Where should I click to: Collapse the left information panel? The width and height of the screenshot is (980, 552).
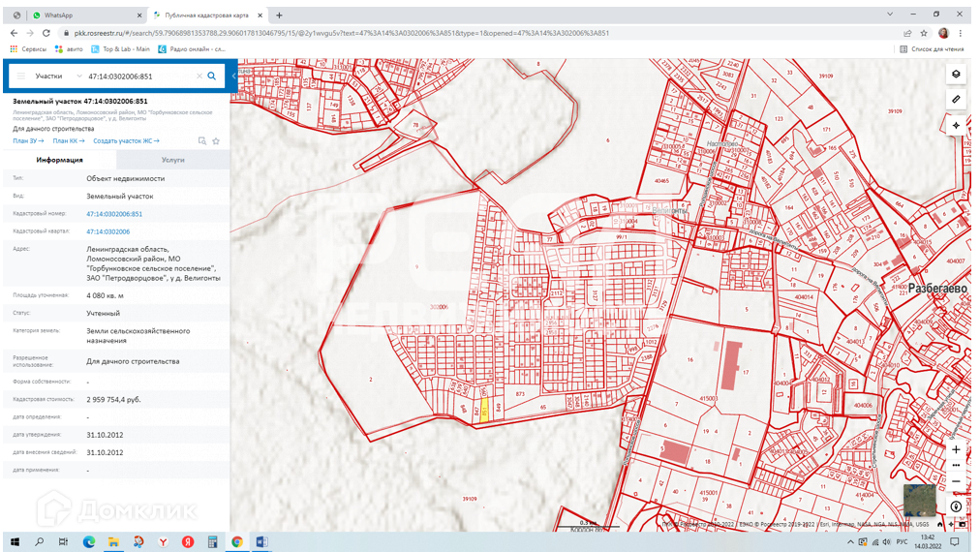click(x=233, y=77)
